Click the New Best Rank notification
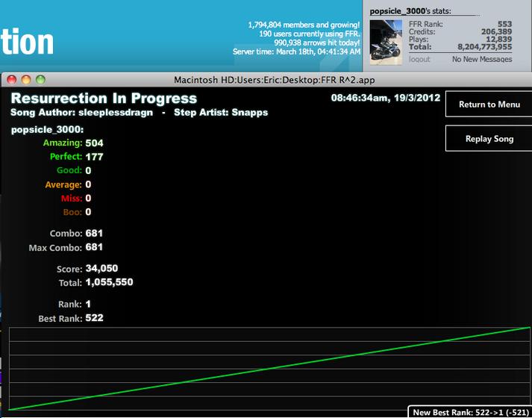The height and width of the screenshot is (418, 532). point(469,413)
